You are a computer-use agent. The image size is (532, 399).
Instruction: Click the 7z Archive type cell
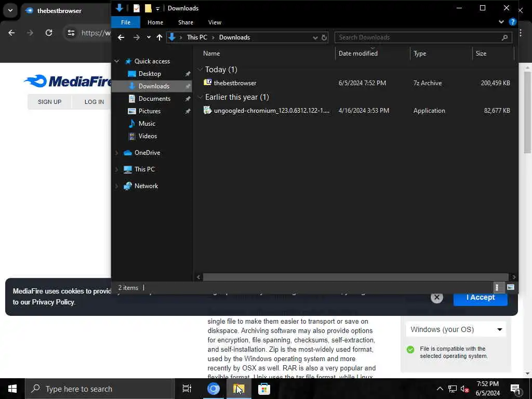click(x=427, y=83)
